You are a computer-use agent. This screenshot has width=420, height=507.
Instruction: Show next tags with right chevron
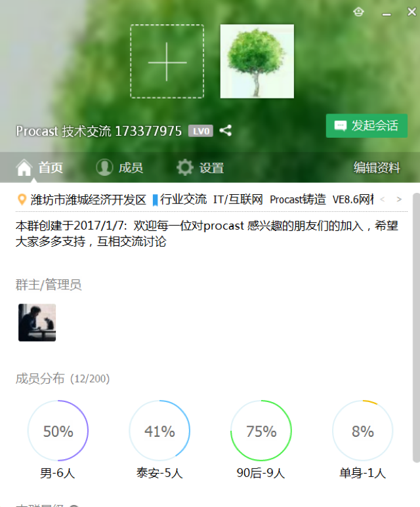[x=399, y=199]
